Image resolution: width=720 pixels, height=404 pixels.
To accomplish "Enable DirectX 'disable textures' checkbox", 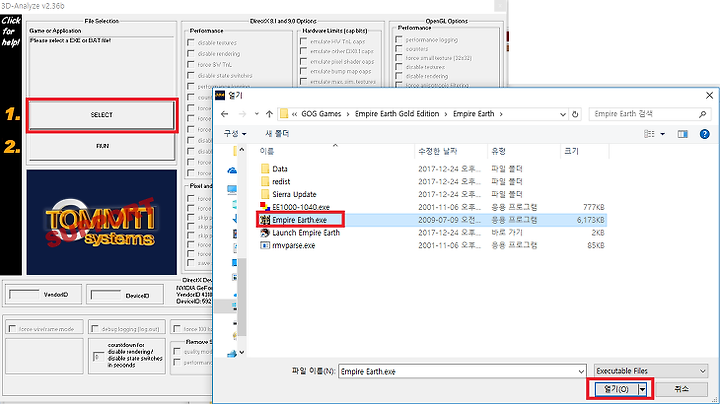I will click(191, 42).
